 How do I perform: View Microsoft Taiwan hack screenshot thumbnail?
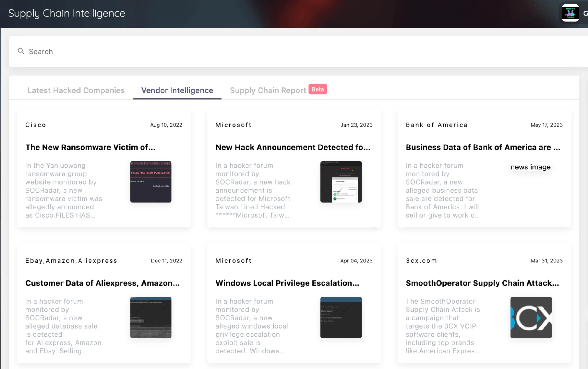pos(341,182)
